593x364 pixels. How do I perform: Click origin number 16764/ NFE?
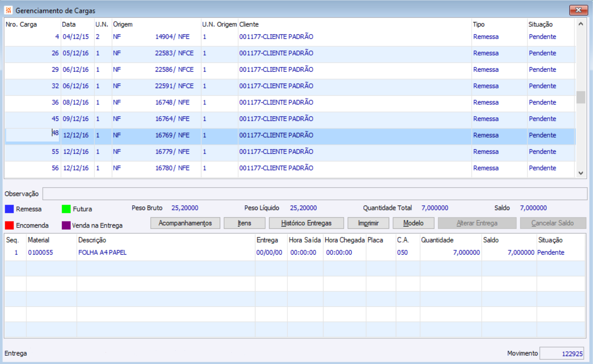pyautogui.click(x=172, y=119)
